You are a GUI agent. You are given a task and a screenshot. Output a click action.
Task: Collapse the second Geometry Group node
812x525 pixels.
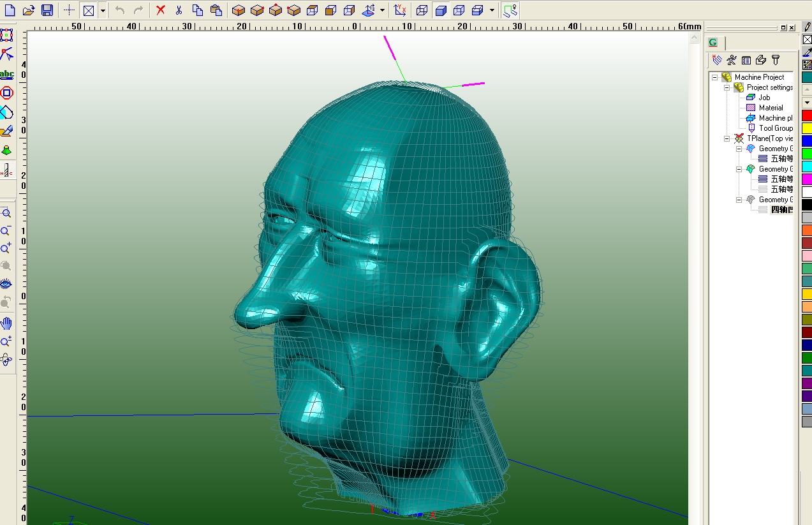(x=739, y=169)
